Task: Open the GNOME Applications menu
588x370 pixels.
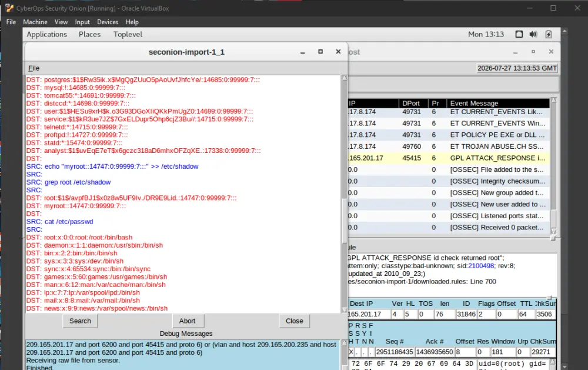Action: pos(47,34)
